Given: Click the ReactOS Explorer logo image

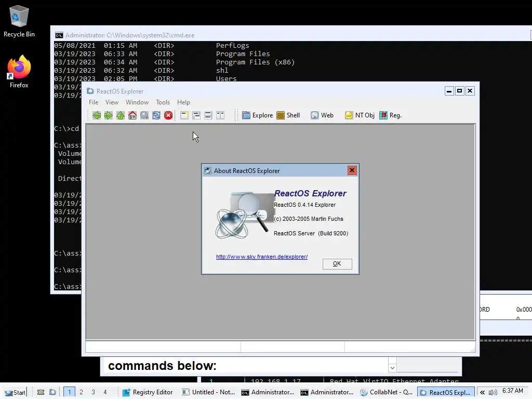Looking at the screenshot, I should [245, 215].
